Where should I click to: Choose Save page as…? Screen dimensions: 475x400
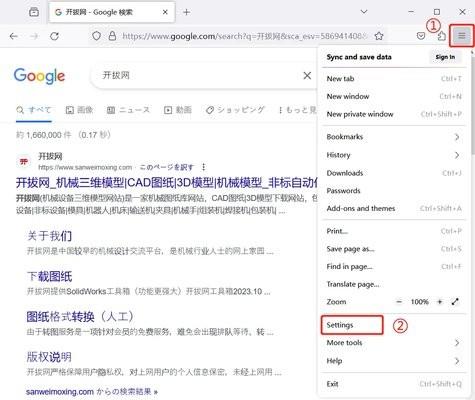tap(394, 249)
